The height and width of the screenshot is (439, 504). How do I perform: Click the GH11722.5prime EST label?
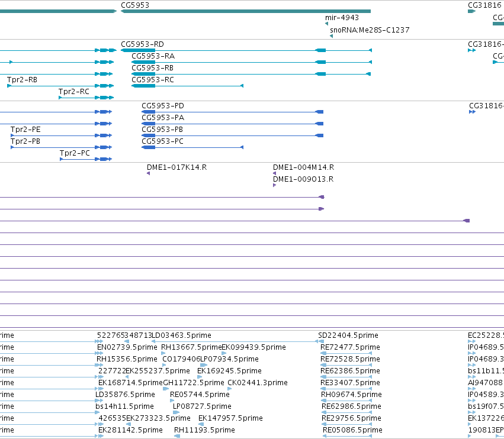(x=194, y=383)
